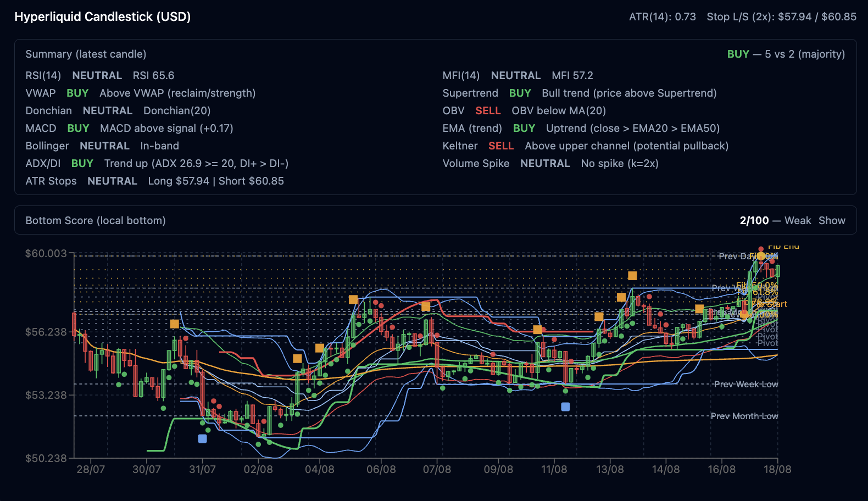Screen dimensions: 868x501
Task: Click the SELL signal in the Keltner row
Action: pos(501,146)
